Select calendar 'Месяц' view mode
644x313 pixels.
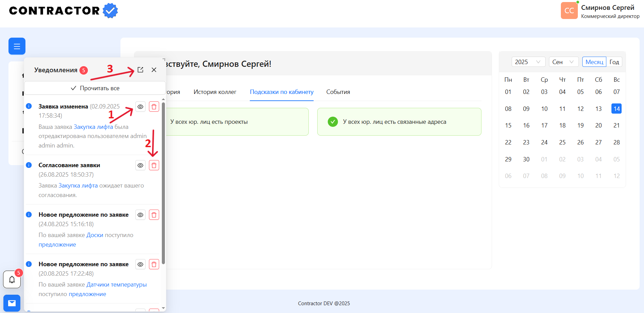point(594,62)
